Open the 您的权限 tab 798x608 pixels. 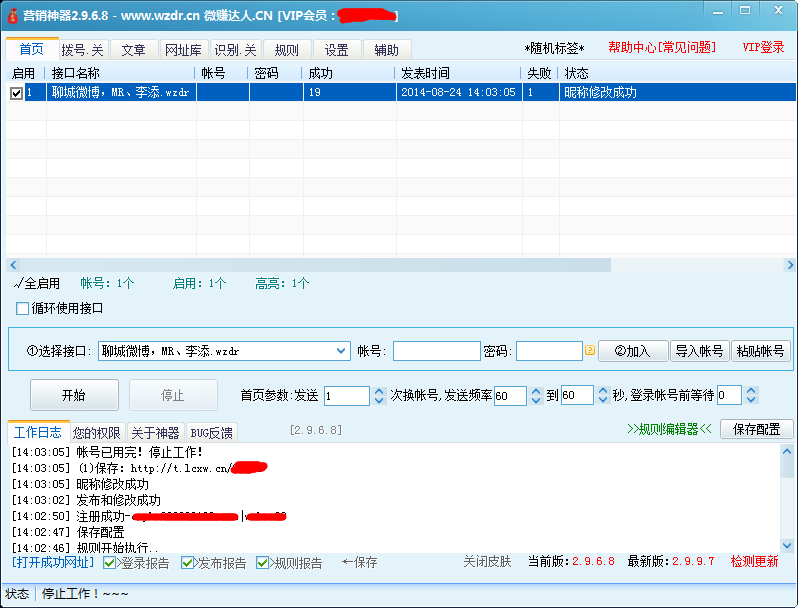tap(97, 433)
